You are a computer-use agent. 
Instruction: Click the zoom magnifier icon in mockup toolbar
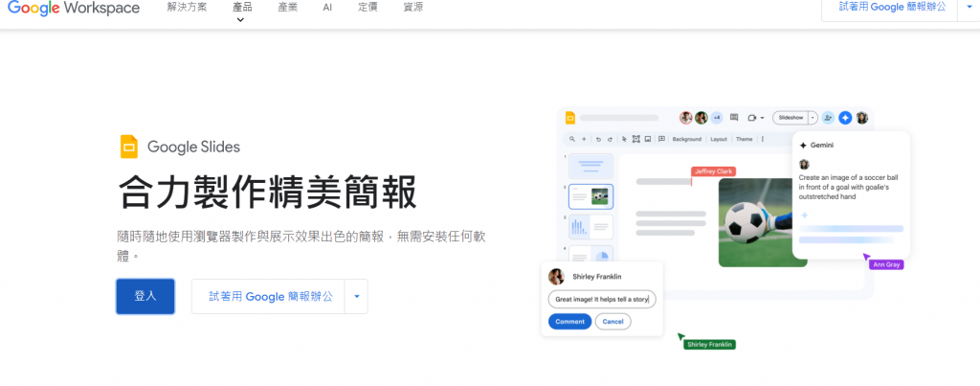point(572,139)
